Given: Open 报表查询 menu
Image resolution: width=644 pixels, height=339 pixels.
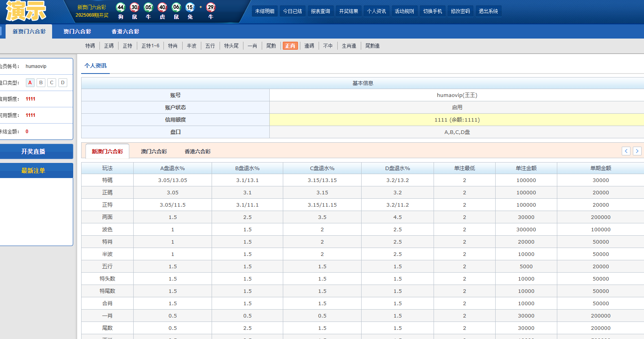Looking at the screenshot, I should pyautogui.click(x=321, y=11).
